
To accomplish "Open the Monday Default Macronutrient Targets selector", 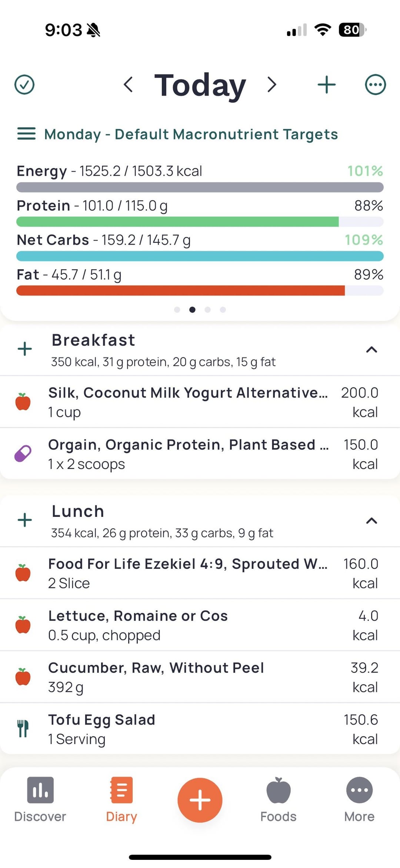I will pyautogui.click(x=191, y=134).
